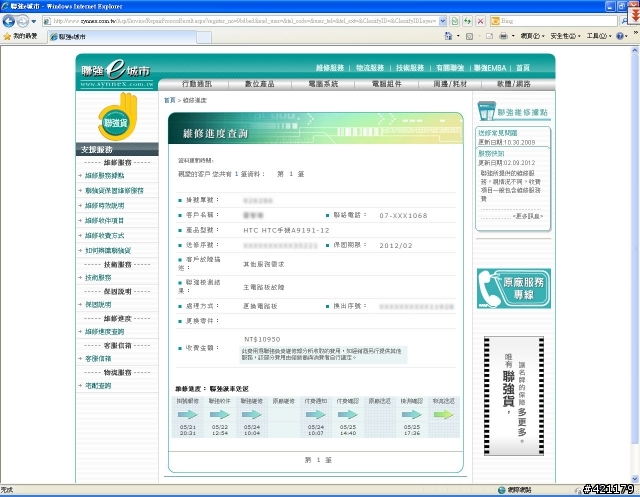
Task: Open the 工具(O) Tools menu
Action: point(599,36)
